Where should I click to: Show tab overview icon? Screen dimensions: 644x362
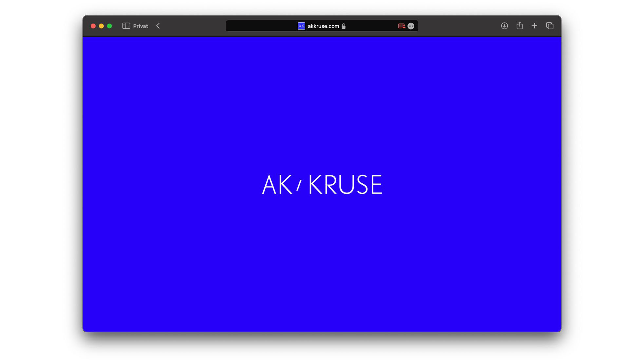pos(550,26)
